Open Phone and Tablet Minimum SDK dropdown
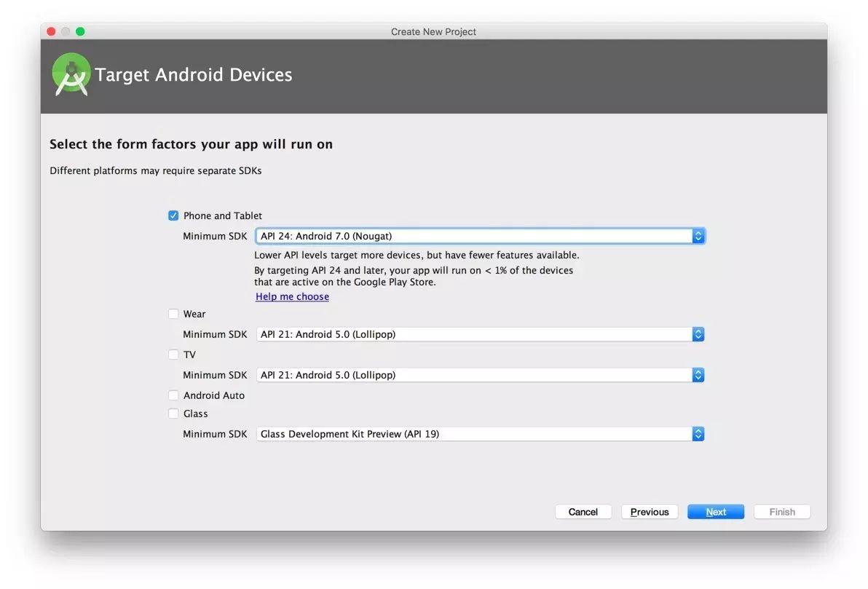This screenshot has height=589, width=868. coord(480,236)
